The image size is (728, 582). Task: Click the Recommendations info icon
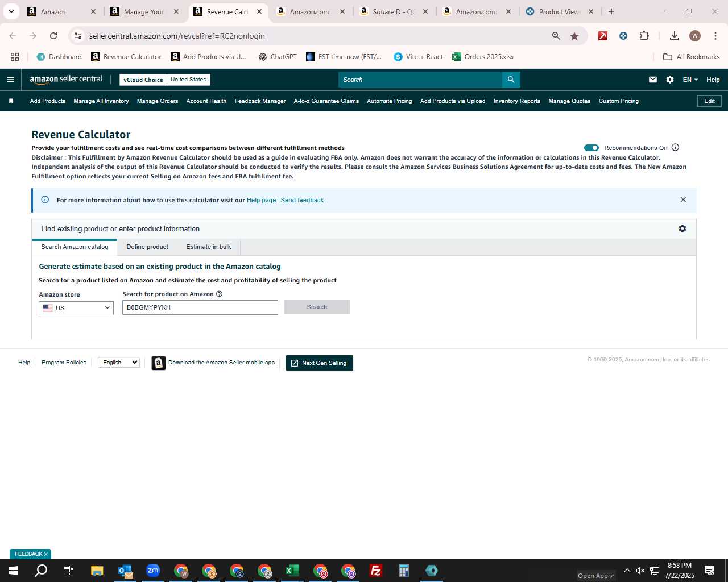click(675, 147)
